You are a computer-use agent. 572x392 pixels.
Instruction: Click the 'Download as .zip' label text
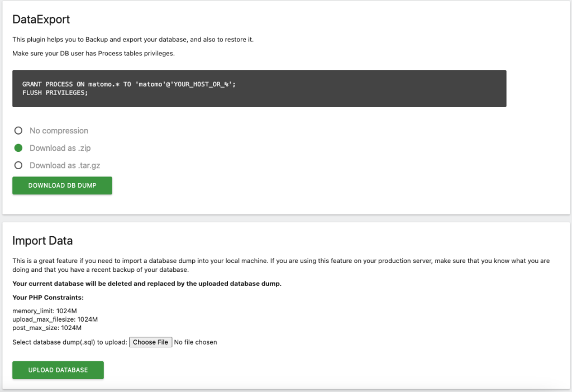coord(60,148)
